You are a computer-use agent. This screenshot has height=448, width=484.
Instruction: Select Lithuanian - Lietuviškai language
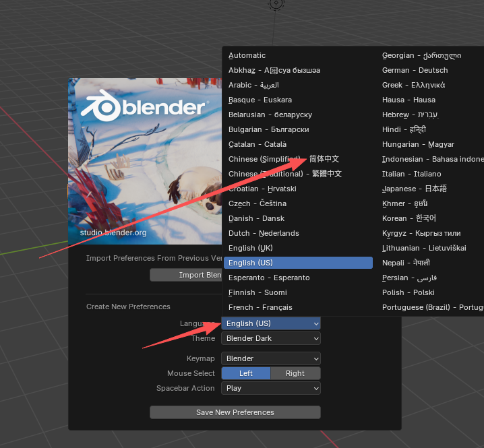click(x=431, y=248)
